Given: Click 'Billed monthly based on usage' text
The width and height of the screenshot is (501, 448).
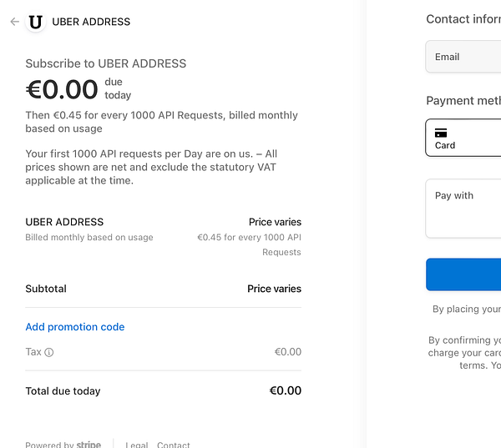Looking at the screenshot, I should coord(89,237).
